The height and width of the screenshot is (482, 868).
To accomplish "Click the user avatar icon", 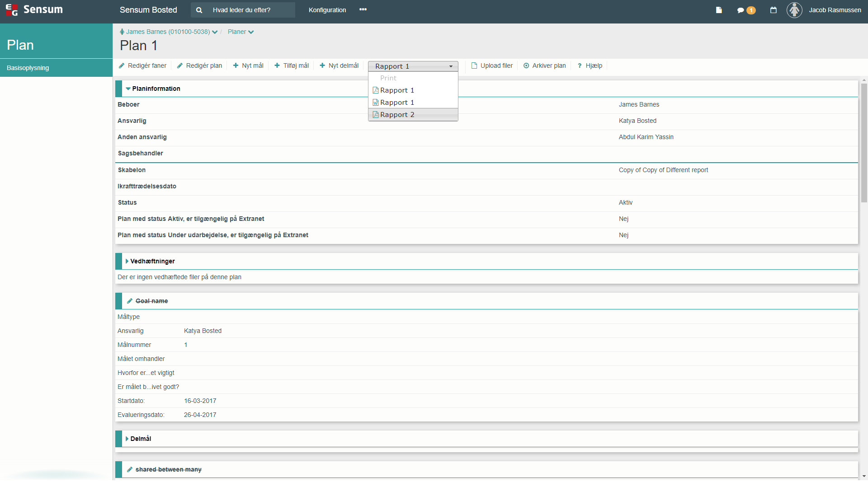I will (794, 10).
